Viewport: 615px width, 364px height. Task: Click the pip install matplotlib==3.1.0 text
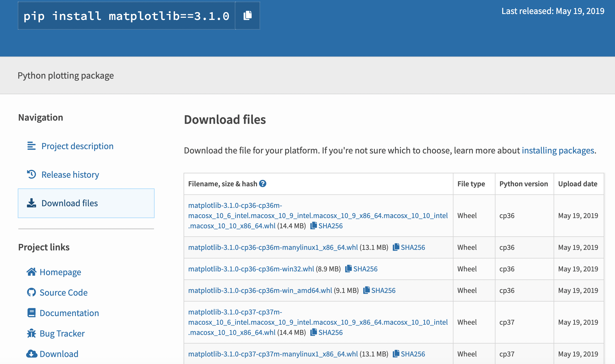coord(126,16)
